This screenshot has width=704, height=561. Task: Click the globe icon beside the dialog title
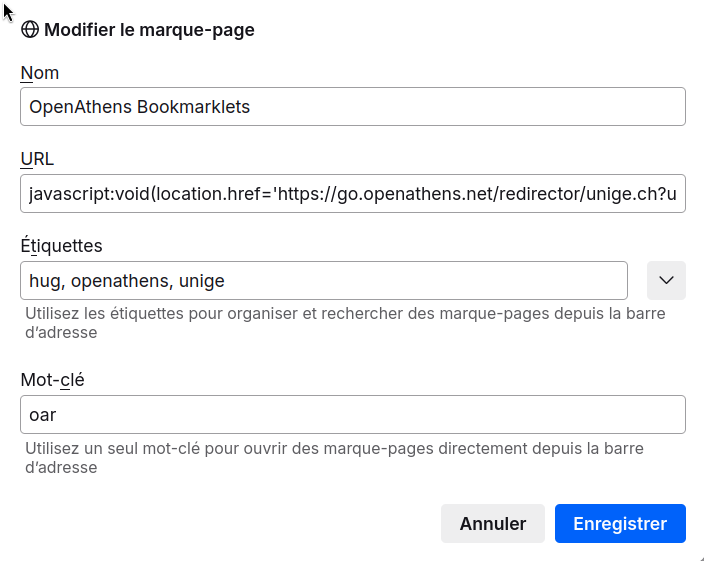(30, 30)
